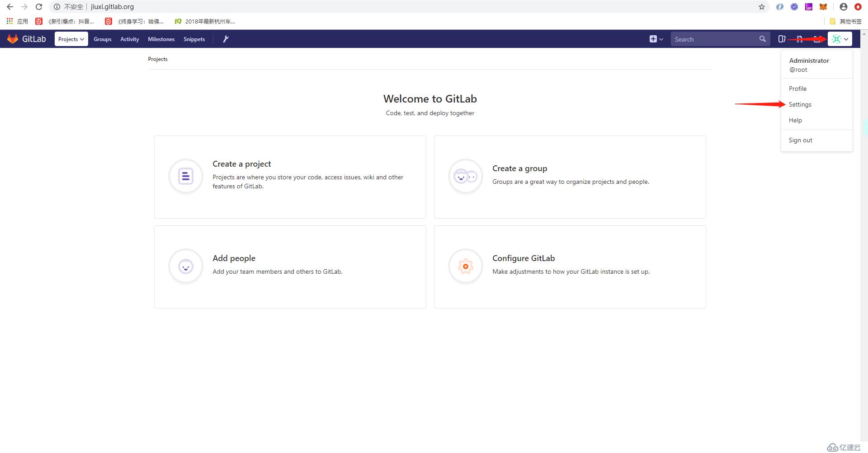Open the merge requests icon
This screenshot has height=453, width=868.
(799, 39)
